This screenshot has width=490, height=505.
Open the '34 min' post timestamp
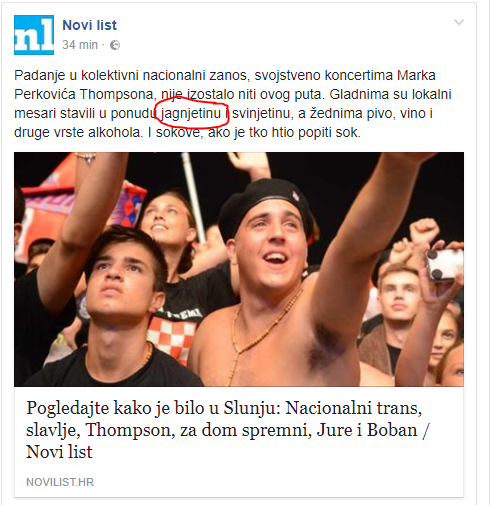[x=80, y=45]
